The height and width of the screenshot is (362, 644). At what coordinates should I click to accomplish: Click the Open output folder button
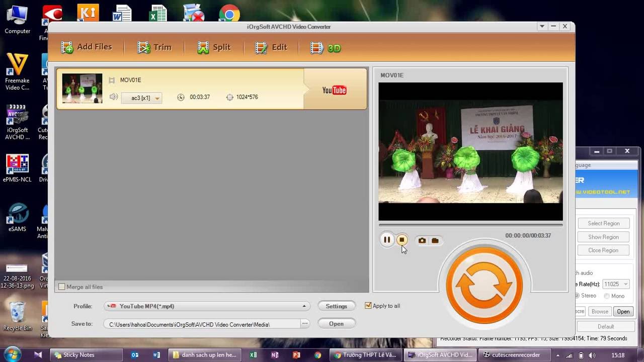(x=337, y=323)
